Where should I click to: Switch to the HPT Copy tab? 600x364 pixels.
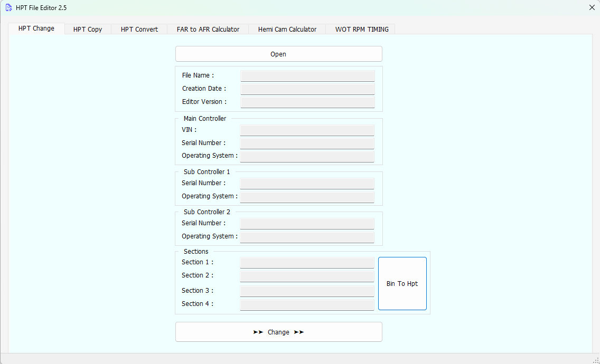point(88,30)
